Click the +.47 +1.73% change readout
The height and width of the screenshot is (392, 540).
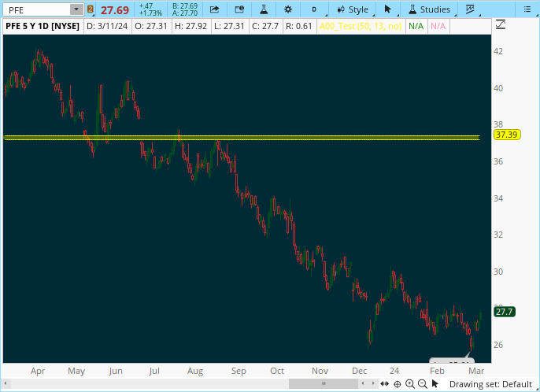(150, 9)
